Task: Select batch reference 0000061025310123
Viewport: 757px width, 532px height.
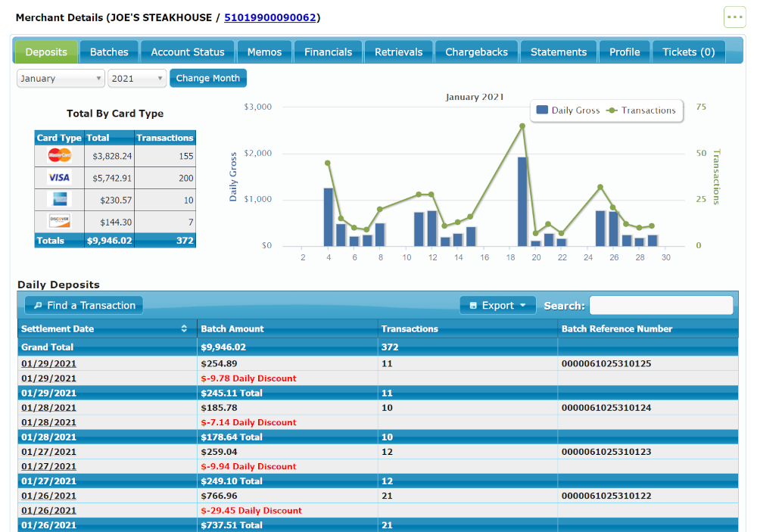Action: click(x=606, y=452)
